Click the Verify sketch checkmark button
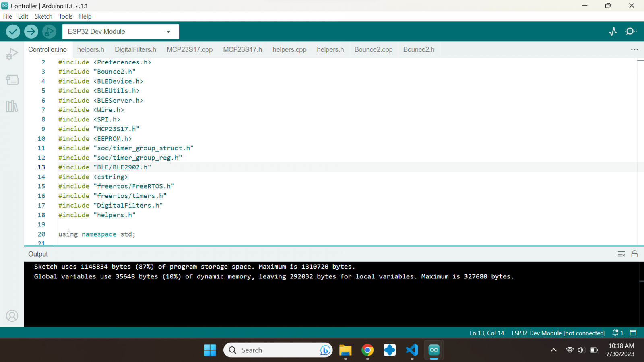Screen dimensions: 644x362 [x=13, y=31]
